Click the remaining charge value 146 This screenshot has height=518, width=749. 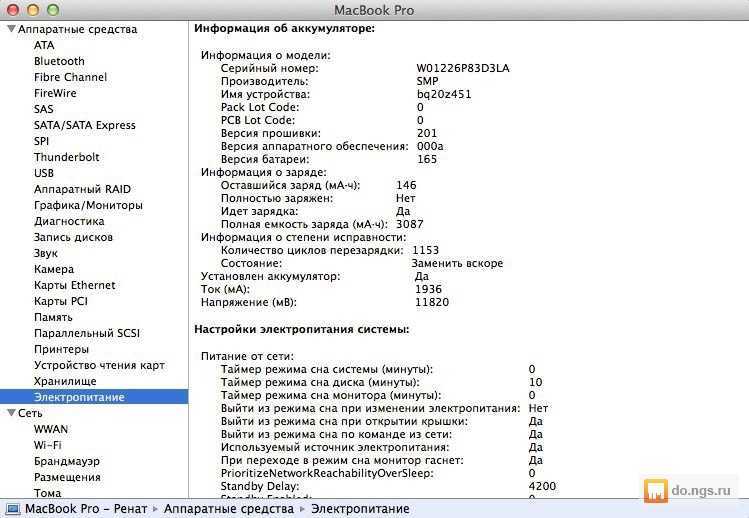click(406, 185)
